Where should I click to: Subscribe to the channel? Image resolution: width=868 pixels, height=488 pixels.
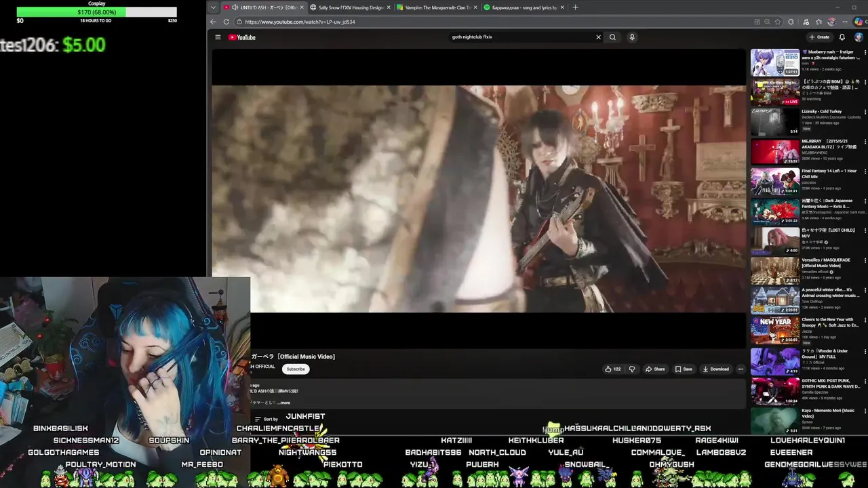click(x=296, y=369)
